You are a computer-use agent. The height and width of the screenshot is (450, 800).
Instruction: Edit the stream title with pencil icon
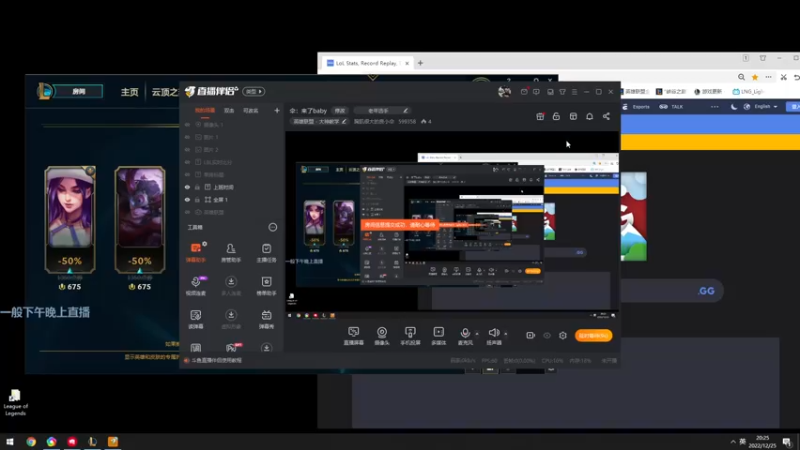click(405, 111)
